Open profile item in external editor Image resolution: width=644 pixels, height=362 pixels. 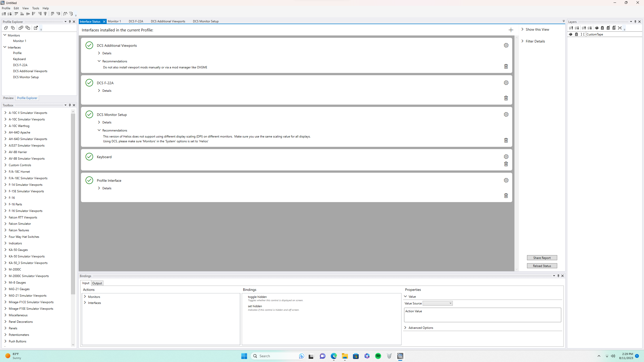tap(36, 28)
